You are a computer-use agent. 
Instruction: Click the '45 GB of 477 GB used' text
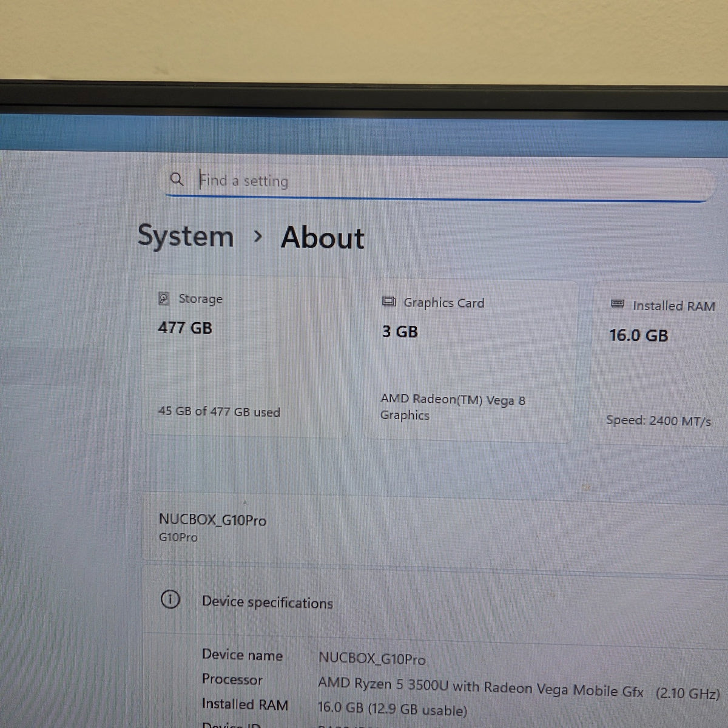point(219,411)
